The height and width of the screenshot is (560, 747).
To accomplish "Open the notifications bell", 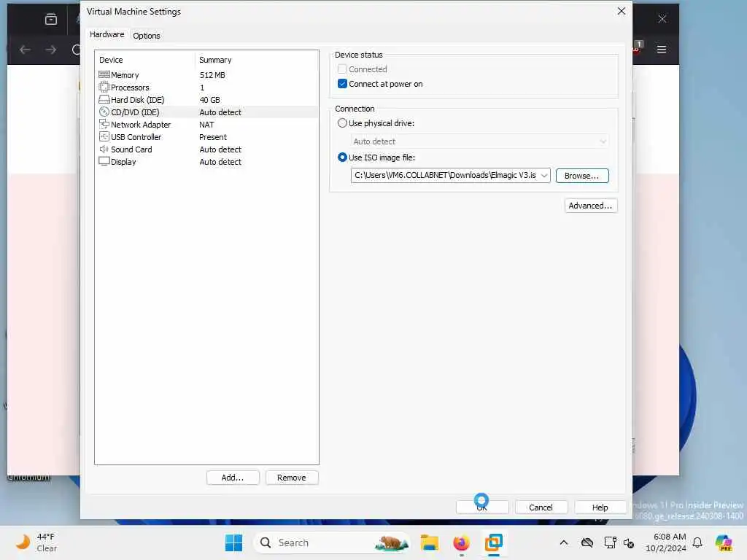I will coord(697,542).
